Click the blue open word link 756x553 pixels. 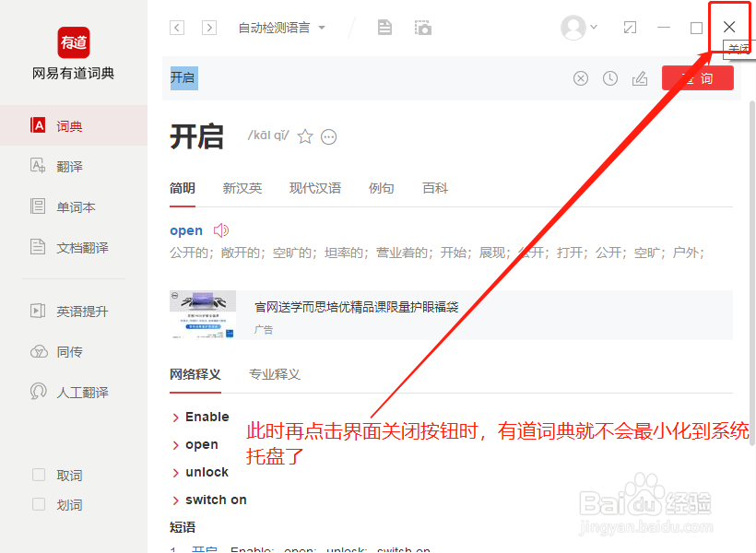point(186,230)
